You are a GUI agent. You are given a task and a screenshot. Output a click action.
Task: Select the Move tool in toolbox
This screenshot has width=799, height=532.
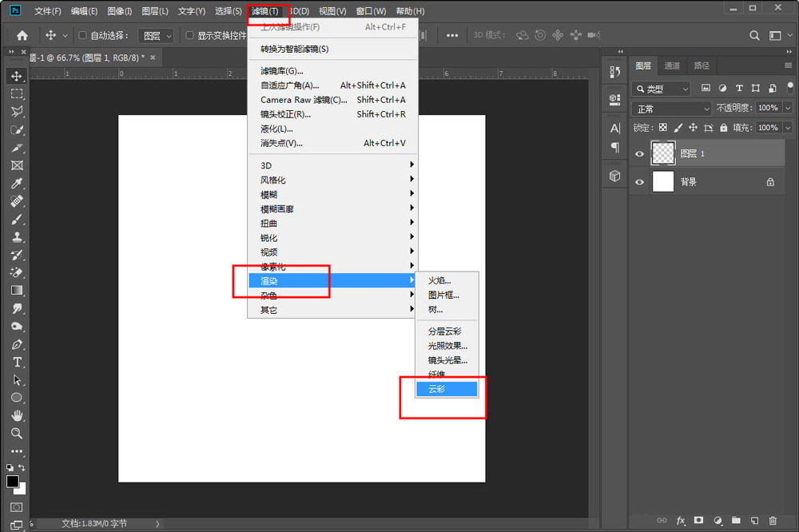point(16,77)
